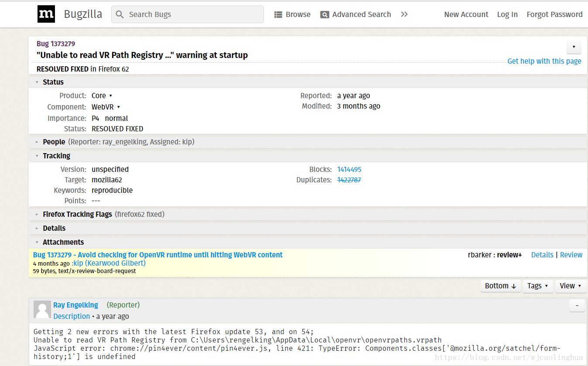Open attachment Review link

571,255
